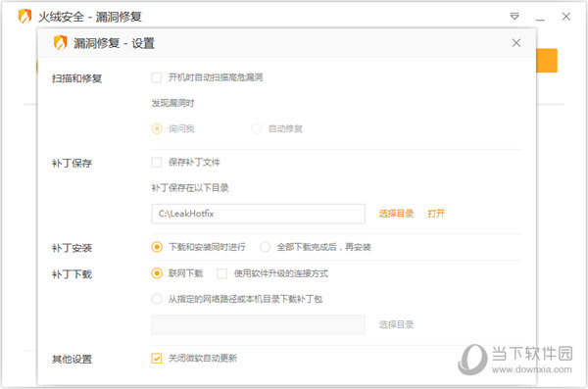Image resolution: width=588 pixels, height=389 pixels.
Task: Close the Huorong main window
Action: pyautogui.click(x=566, y=16)
